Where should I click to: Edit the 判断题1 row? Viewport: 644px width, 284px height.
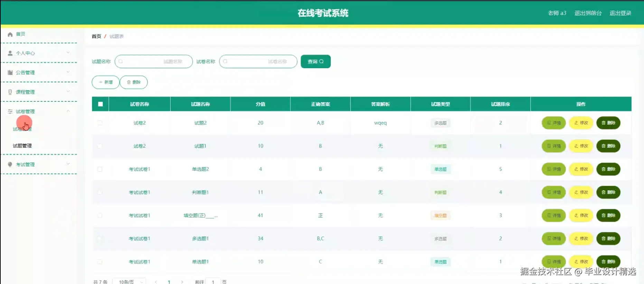click(581, 192)
